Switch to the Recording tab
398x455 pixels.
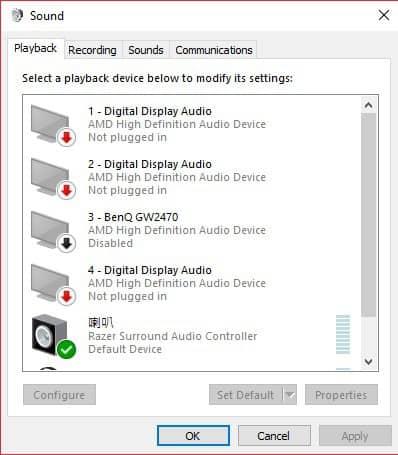click(92, 50)
